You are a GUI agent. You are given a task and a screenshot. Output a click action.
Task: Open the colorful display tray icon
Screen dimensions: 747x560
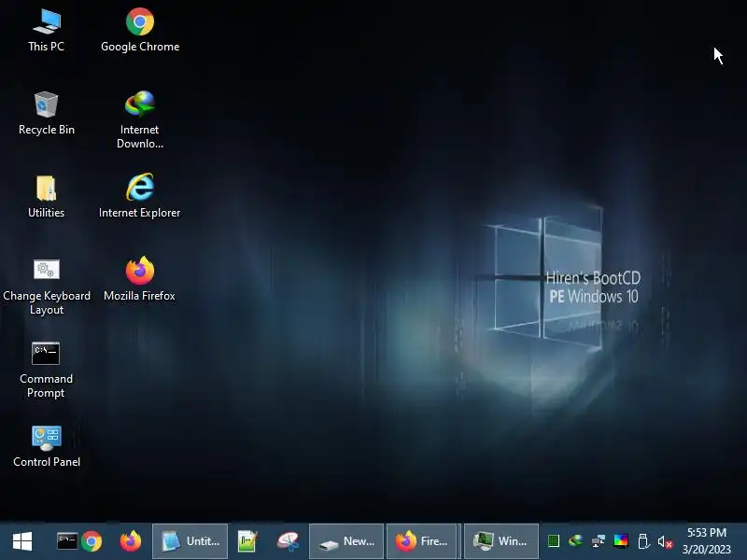click(x=621, y=541)
